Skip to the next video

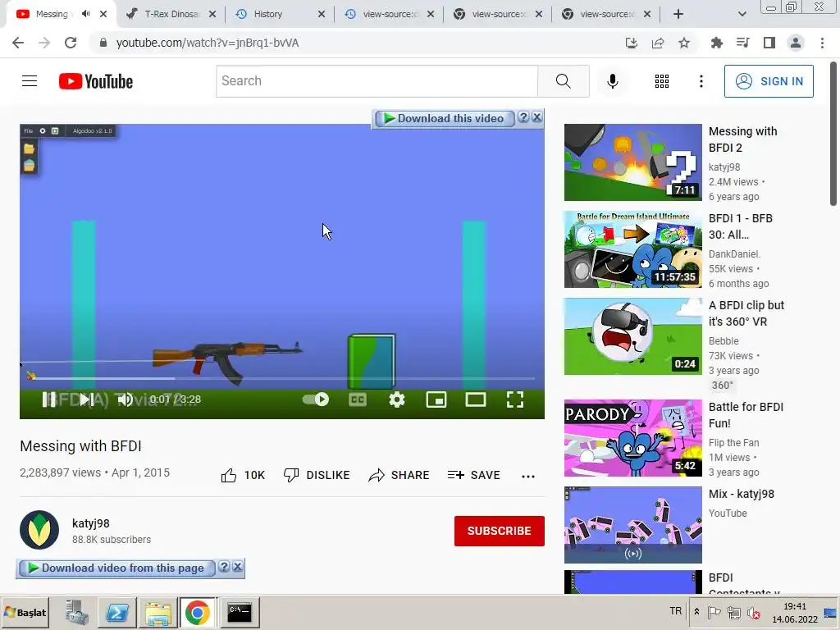tap(86, 399)
